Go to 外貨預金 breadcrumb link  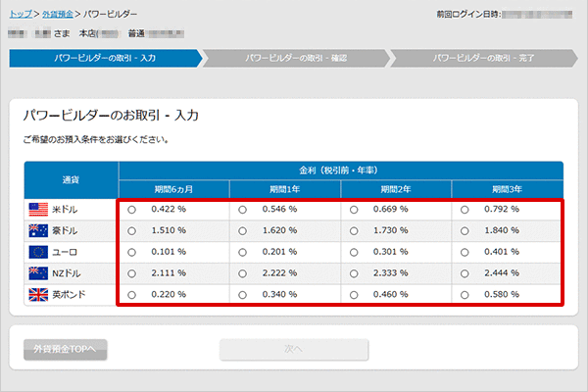(x=54, y=15)
